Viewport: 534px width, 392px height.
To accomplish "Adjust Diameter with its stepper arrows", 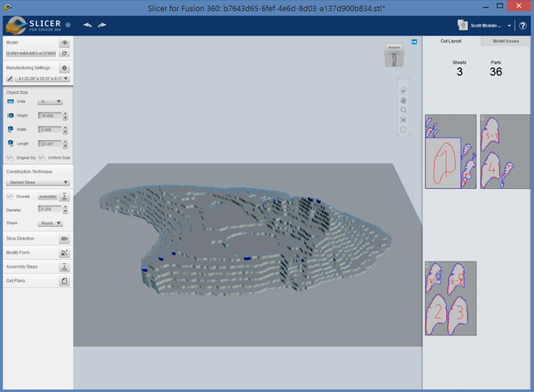I will click(65, 209).
